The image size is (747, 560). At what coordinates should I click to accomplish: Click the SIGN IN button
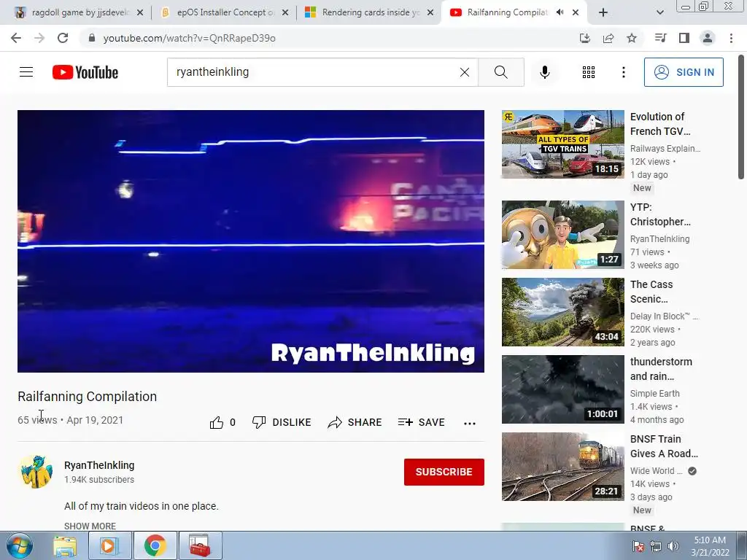pyautogui.click(x=684, y=72)
